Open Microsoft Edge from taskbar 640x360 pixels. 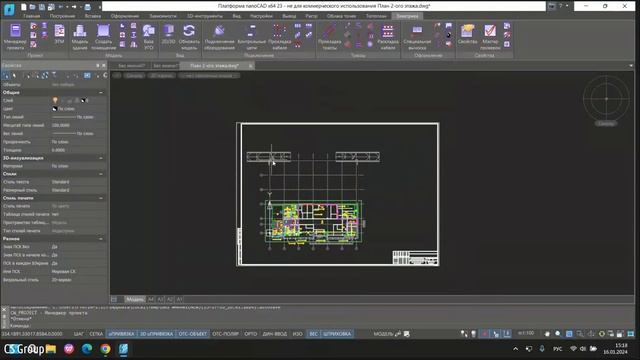tap(87, 349)
